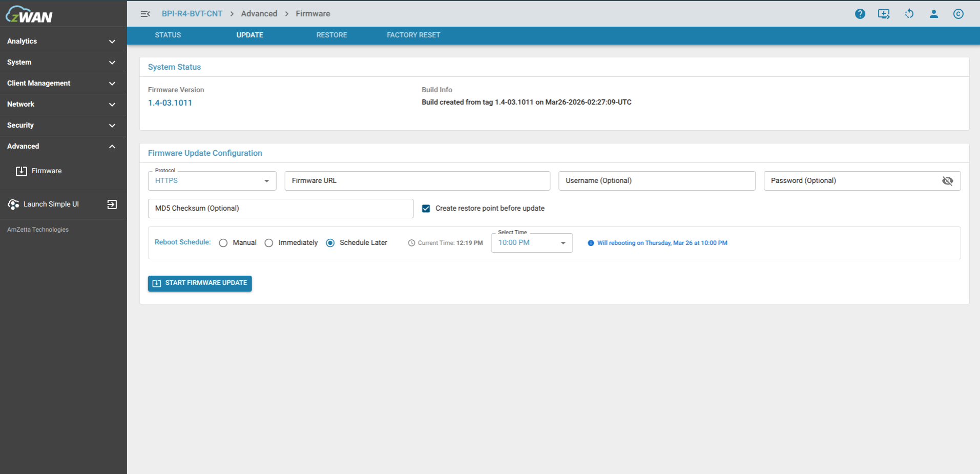Screen dimensions: 980x474
Task: Click the BPI-R4-BVT-CNT breadcrumb link
Action: (x=192, y=14)
